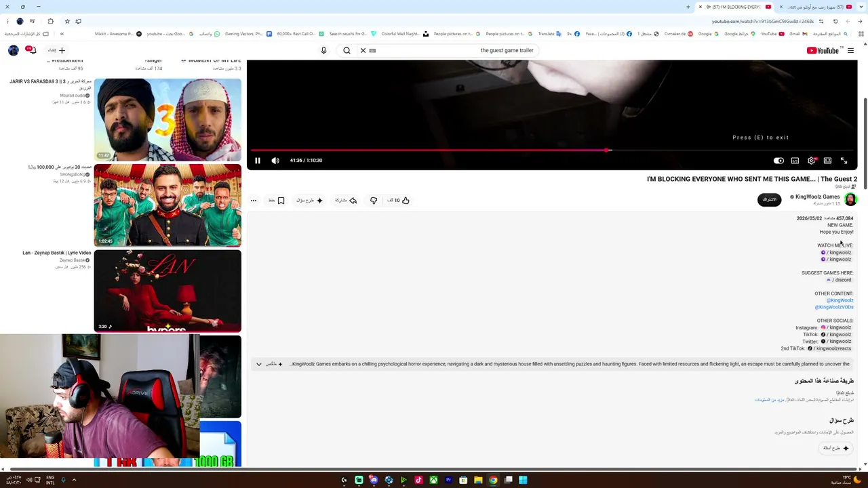The height and width of the screenshot is (488, 868).
Task: Submit the search with the magnifier icon
Action: tap(347, 51)
